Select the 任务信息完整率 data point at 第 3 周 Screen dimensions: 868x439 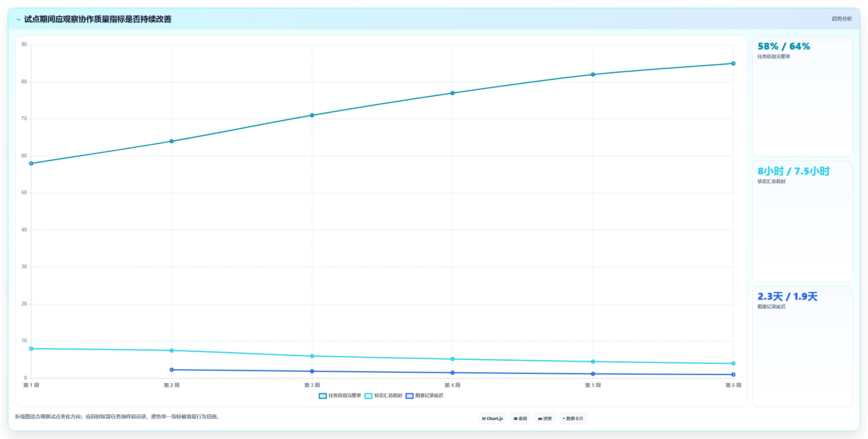(312, 115)
